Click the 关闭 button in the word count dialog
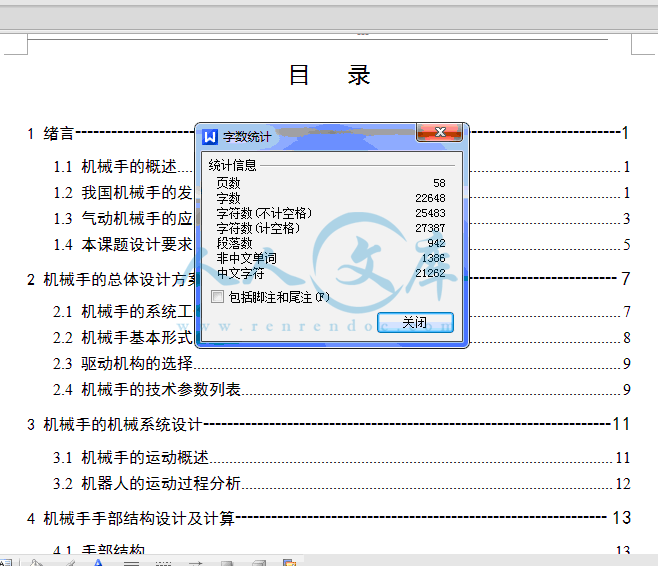Viewport: 658px width, 566px height. pos(415,322)
